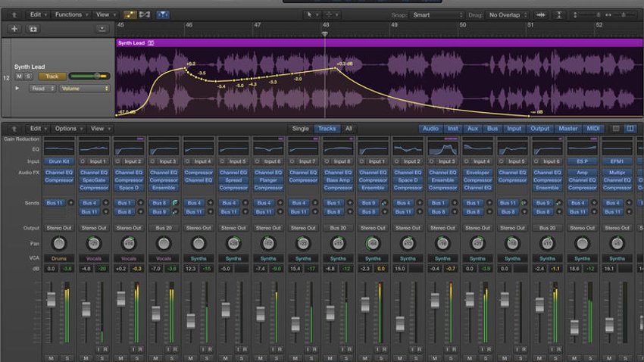
Task: Open the Enveloper plug-in slot
Action: (477, 173)
